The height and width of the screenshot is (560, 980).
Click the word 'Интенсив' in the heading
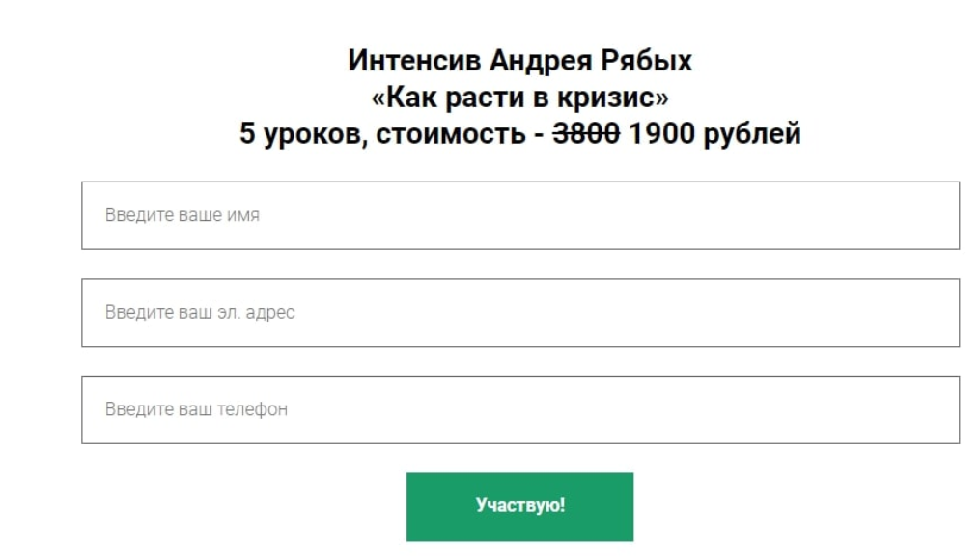tap(414, 61)
